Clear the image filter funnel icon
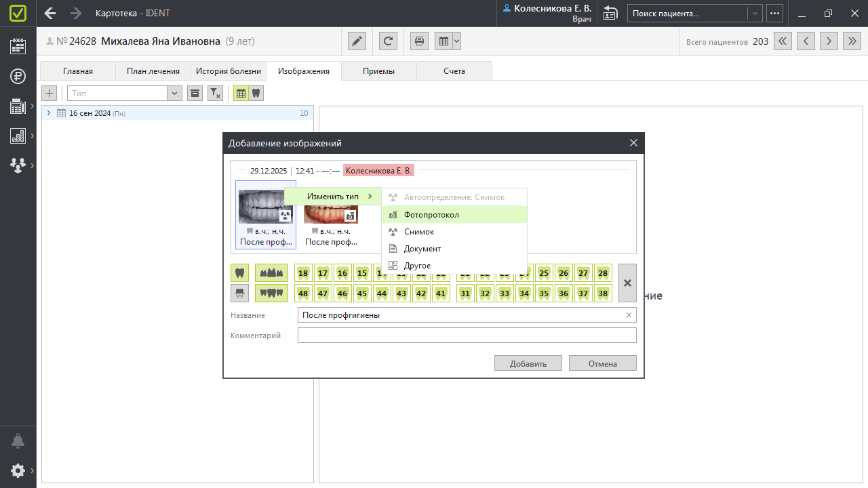868x488 pixels. pos(214,94)
